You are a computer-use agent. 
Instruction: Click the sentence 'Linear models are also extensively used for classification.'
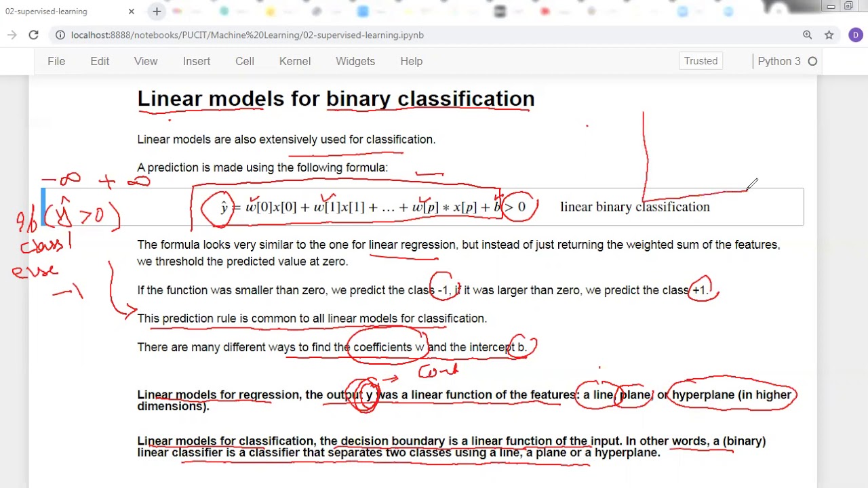click(286, 139)
